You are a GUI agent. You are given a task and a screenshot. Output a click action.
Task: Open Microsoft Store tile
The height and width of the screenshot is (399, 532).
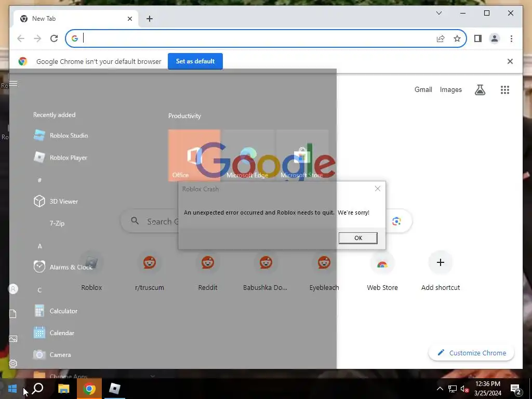pyautogui.click(x=302, y=155)
